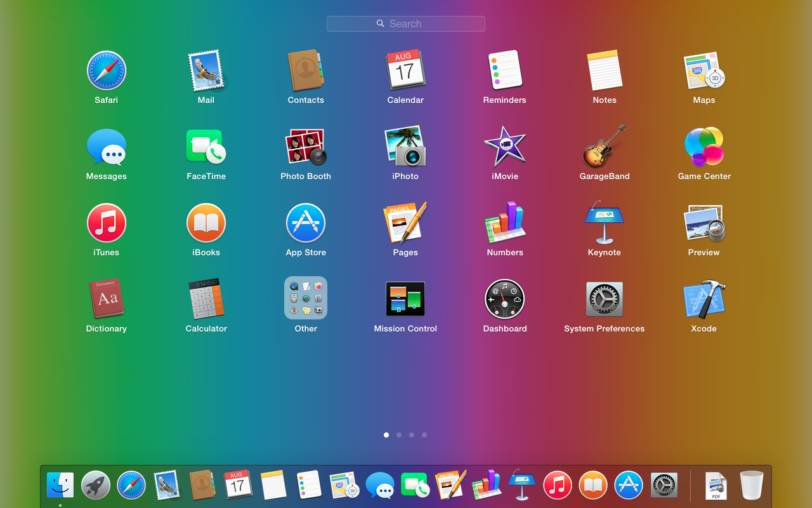This screenshot has height=508, width=812.
Task: Click App Store in the Dock
Action: [629, 486]
